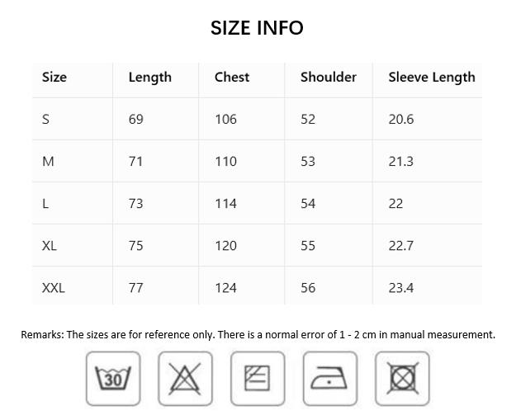516x420 pixels.
Task: Click the wash at 30 degrees icon
Action: click(x=113, y=379)
